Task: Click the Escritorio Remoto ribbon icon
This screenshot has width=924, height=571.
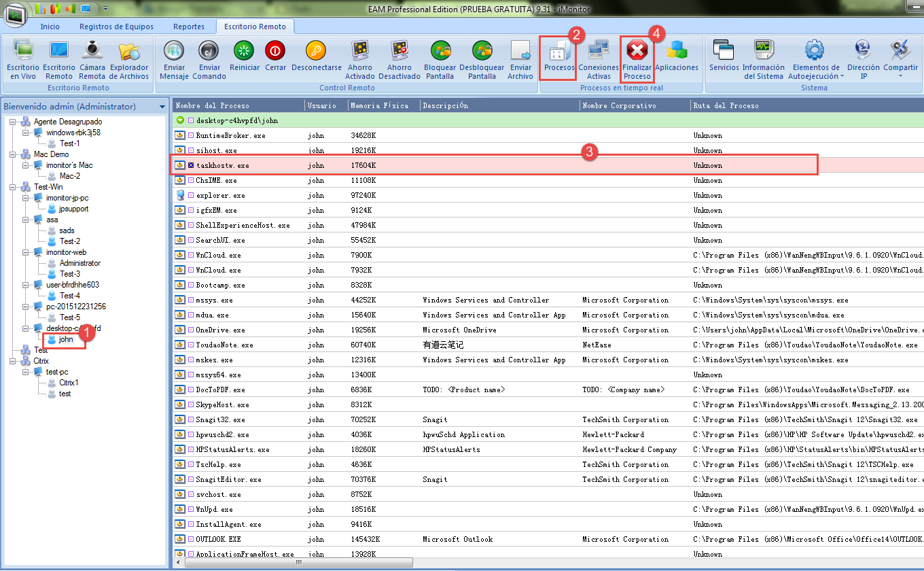Action: (59, 60)
